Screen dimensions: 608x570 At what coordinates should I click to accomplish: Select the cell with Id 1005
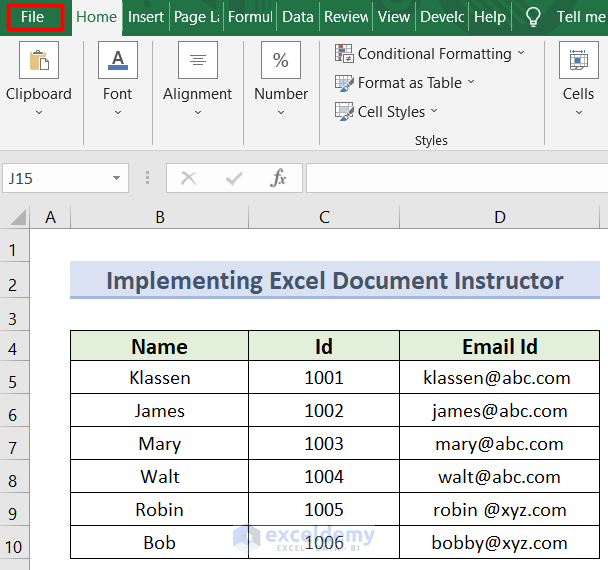[324, 509]
